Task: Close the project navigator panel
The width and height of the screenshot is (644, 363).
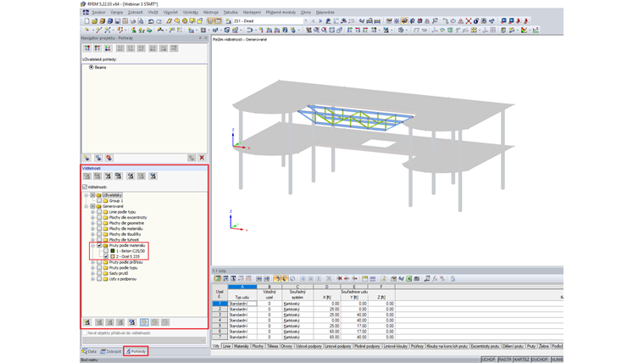Action: coord(206,38)
